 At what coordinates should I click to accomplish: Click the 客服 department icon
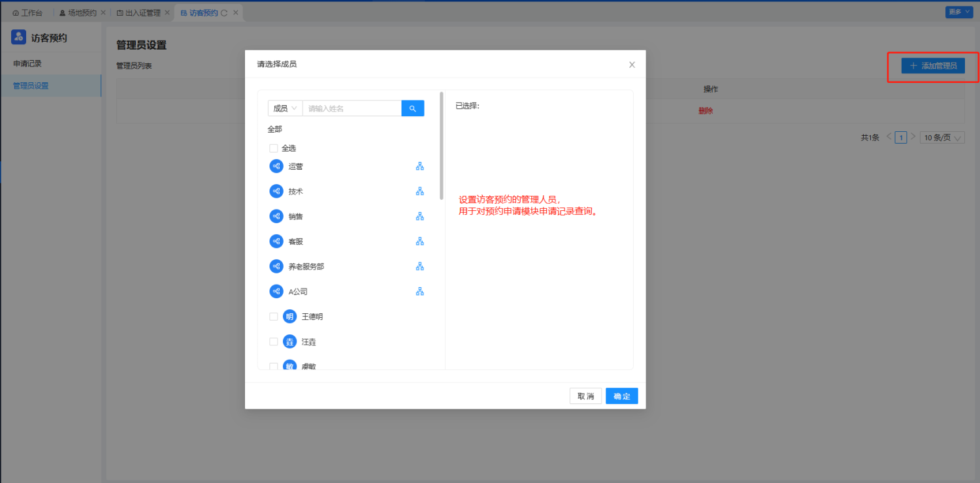(x=276, y=241)
